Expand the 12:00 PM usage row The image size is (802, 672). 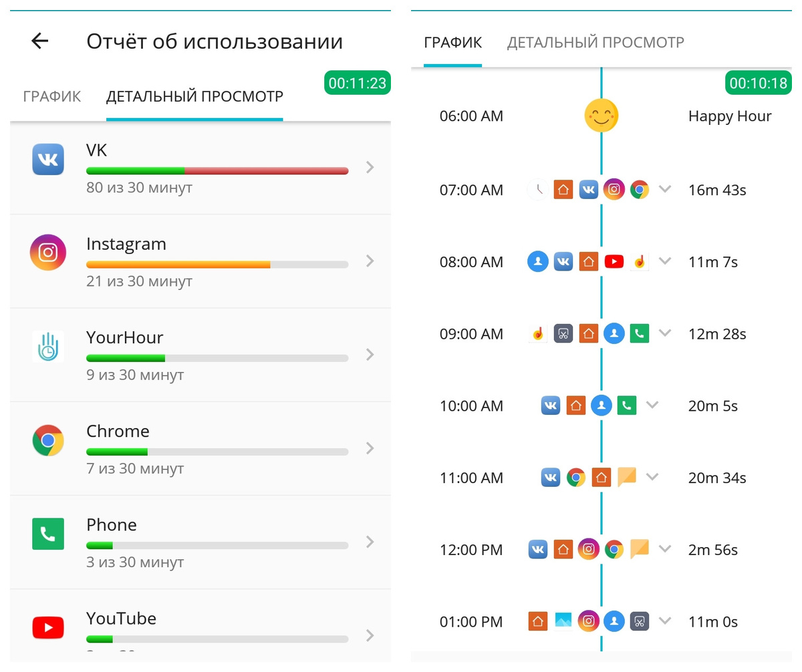[664, 549]
